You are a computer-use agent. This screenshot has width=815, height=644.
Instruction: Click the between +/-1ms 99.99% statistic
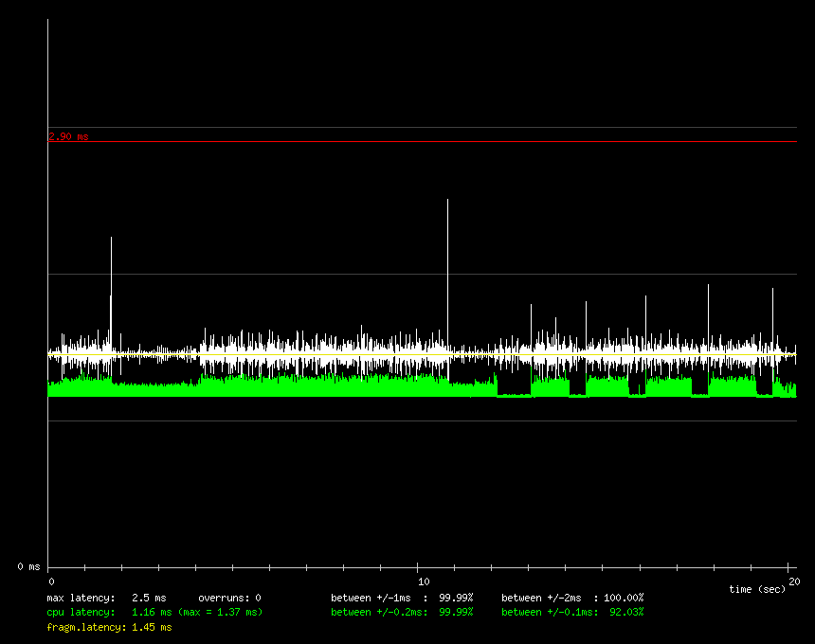point(402,598)
